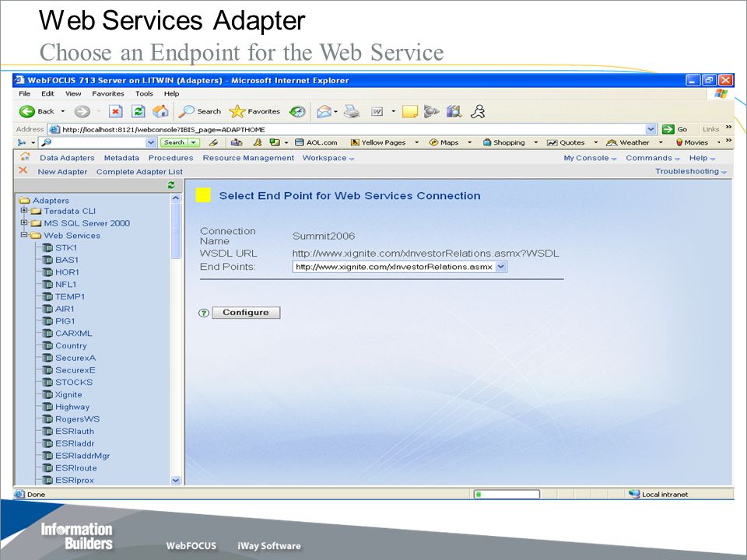Click the Configure button
This screenshot has width=747, height=560.
pos(246,313)
